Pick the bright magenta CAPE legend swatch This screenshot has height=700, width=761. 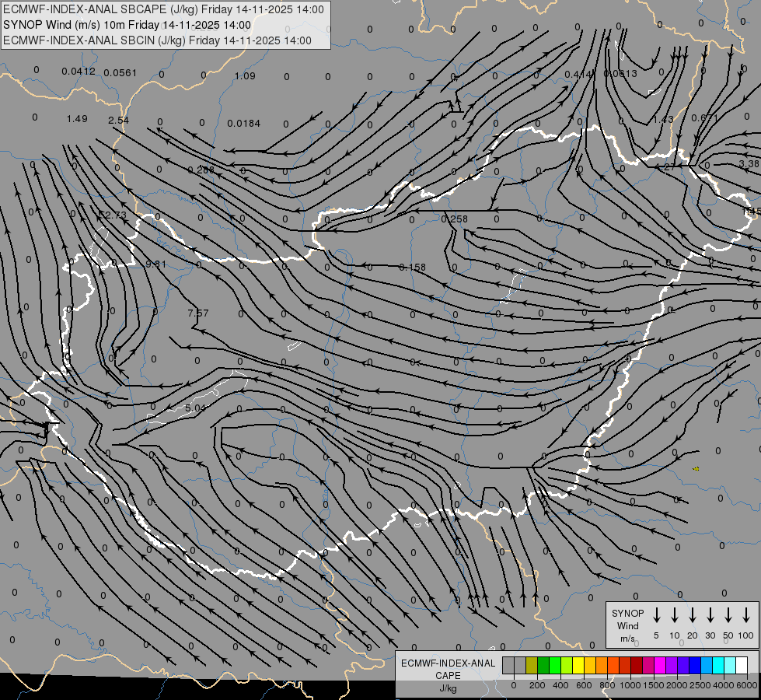pyautogui.click(x=660, y=665)
